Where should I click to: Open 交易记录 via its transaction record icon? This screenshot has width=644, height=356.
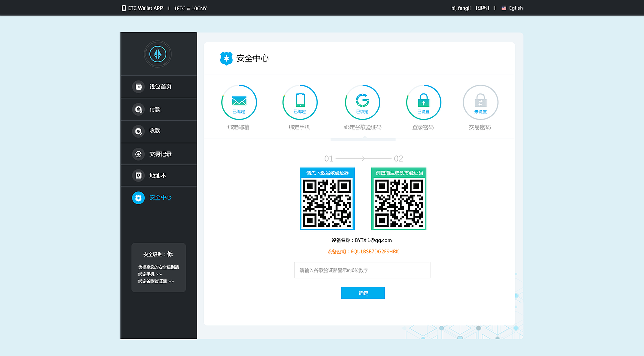pos(138,153)
